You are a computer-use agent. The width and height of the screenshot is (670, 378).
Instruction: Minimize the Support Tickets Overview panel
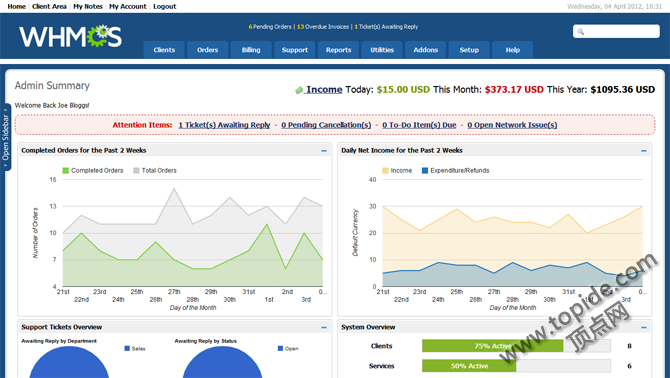click(324, 328)
